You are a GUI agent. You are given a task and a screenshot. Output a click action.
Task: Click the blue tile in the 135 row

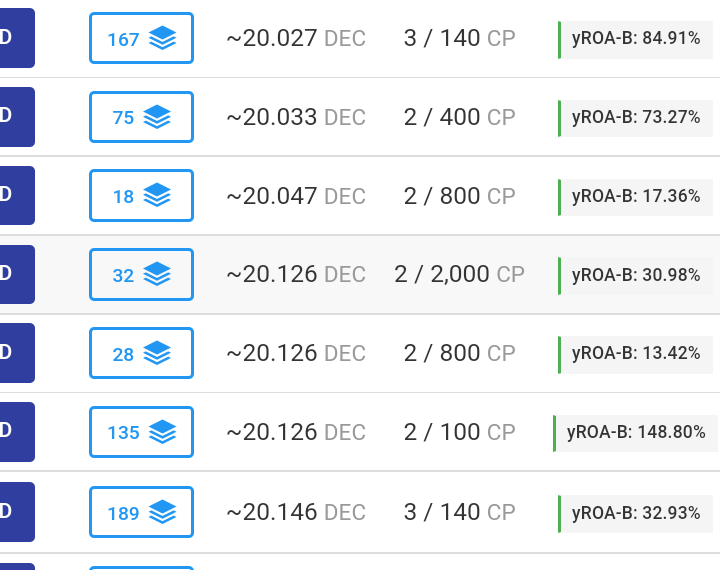17,432
